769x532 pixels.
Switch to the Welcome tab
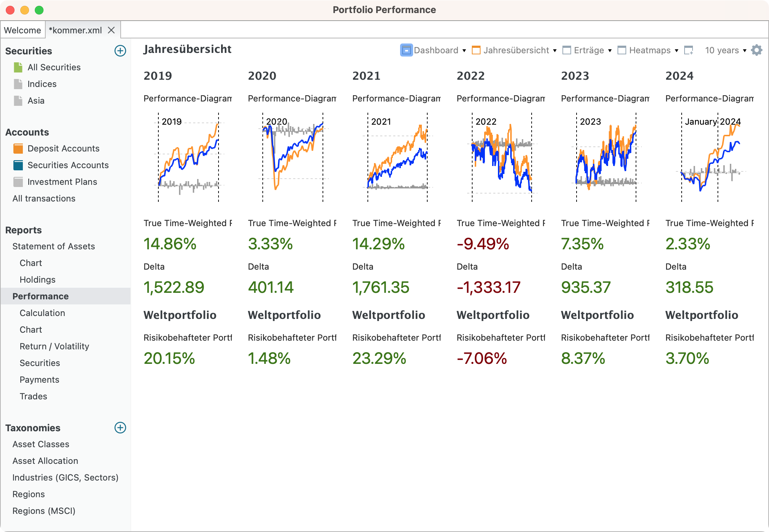click(22, 30)
